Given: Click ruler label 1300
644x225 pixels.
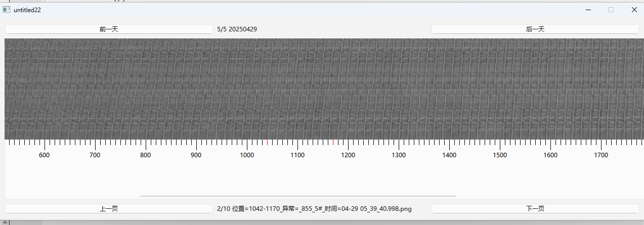Looking at the screenshot, I should click(399, 155).
